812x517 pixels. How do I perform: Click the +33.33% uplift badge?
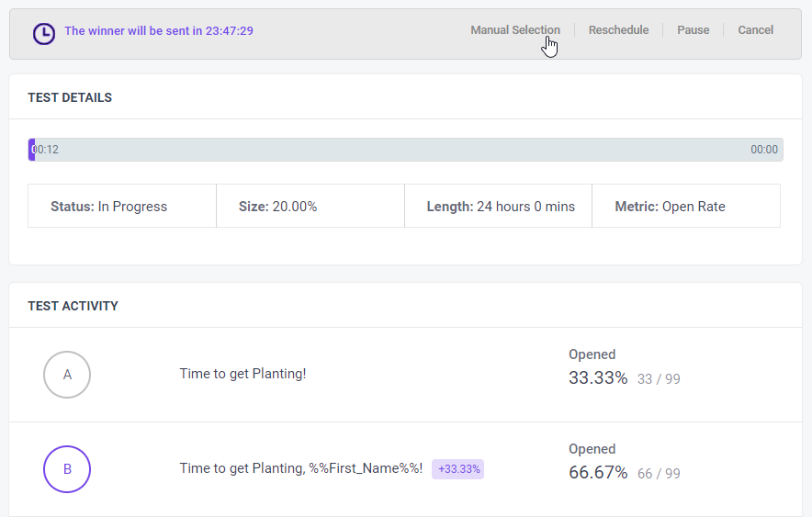coord(458,469)
